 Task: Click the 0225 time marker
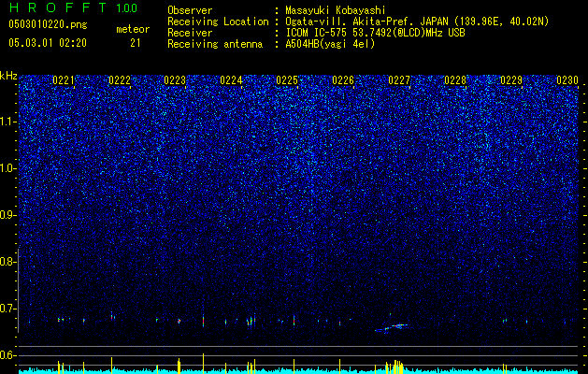coord(287,80)
